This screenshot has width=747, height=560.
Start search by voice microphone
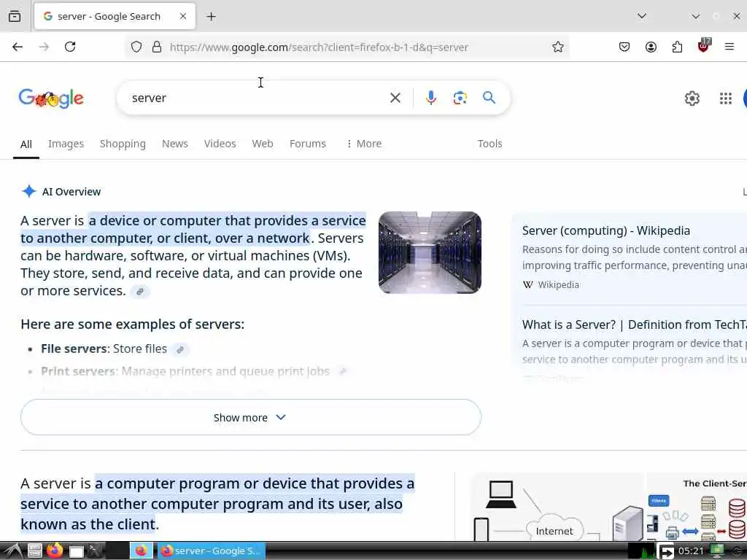click(430, 98)
